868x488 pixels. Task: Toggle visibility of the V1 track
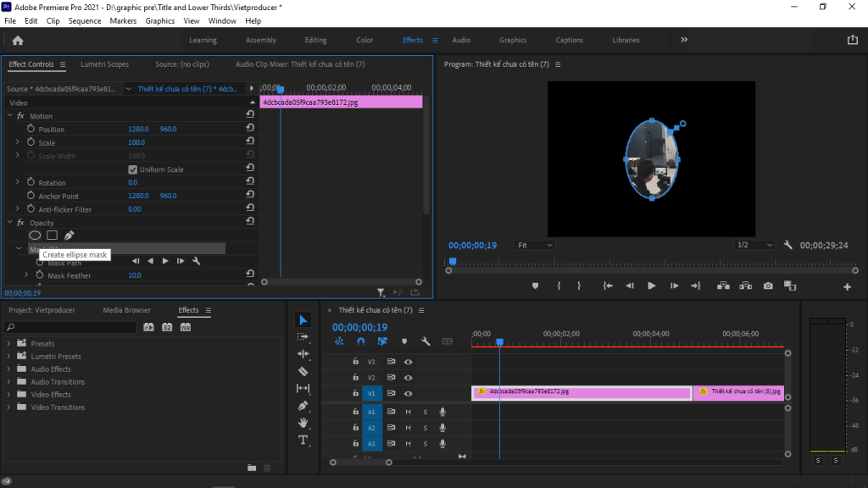(x=409, y=393)
